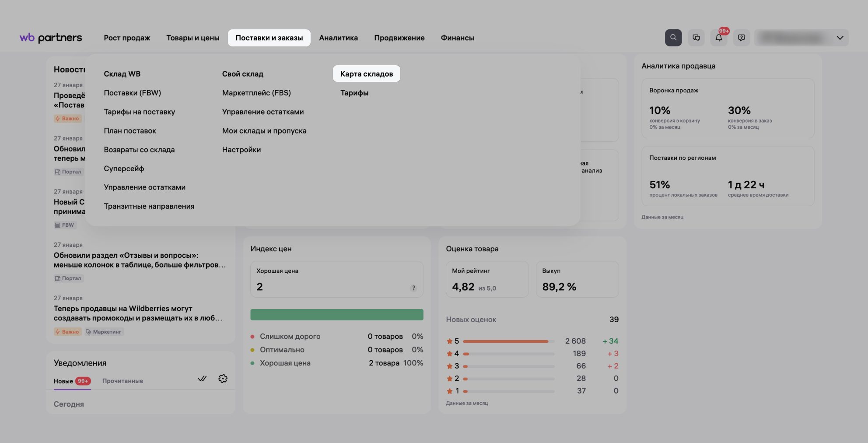Open notification settings gear icon
The image size is (868, 443).
tap(223, 379)
